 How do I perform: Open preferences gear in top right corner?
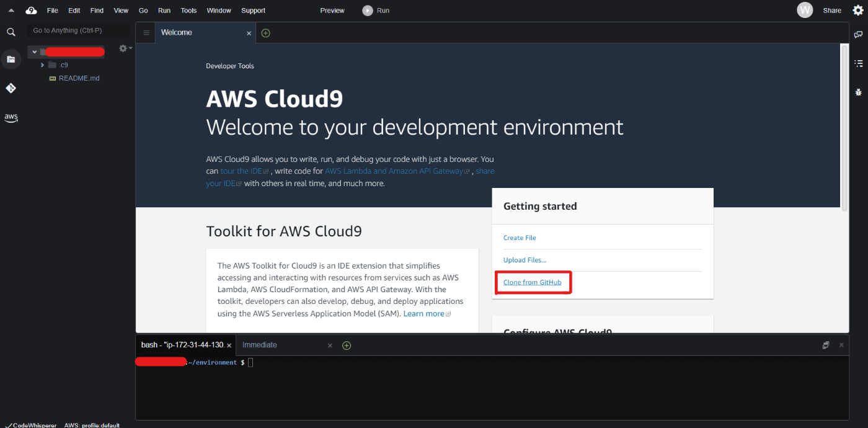pyautogui.click(x=857, y=10)
